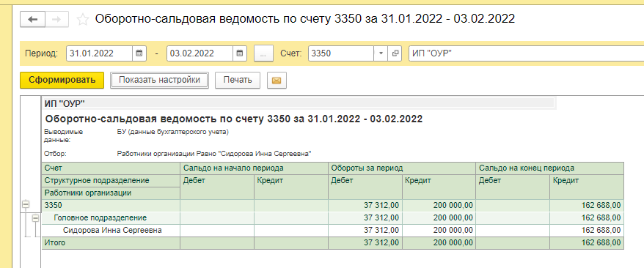The image size is (644, 268).
Task: Click Показать настройки button
Action: click(159, 80)
